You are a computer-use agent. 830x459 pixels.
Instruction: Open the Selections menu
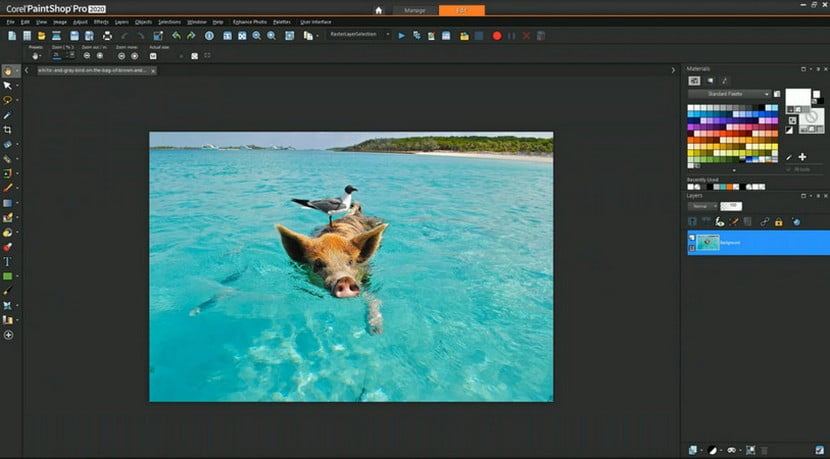[169, 22]
